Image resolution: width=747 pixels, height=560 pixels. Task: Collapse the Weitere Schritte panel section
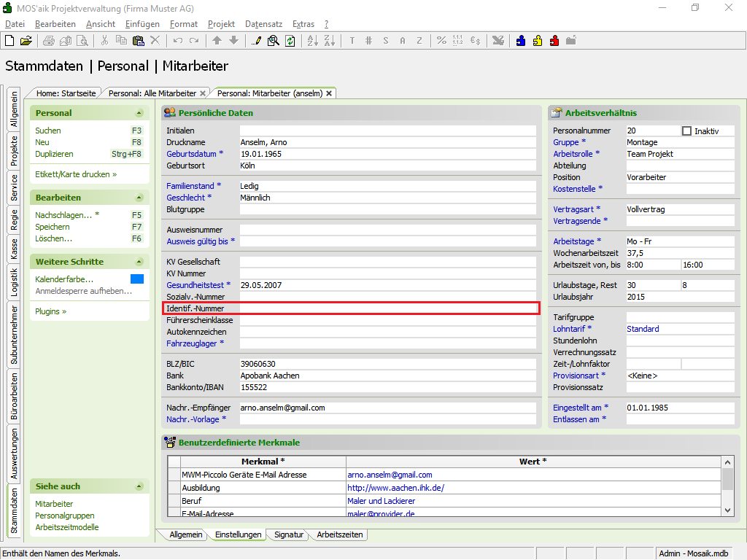coord(139,262)
